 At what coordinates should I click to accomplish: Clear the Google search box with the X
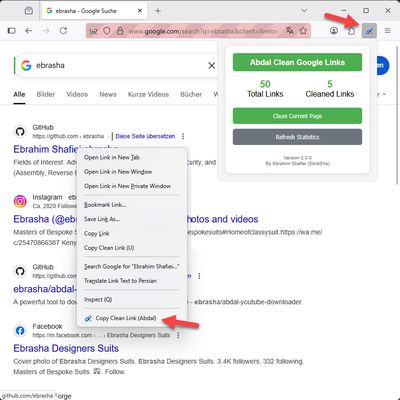tap(211, 66)
